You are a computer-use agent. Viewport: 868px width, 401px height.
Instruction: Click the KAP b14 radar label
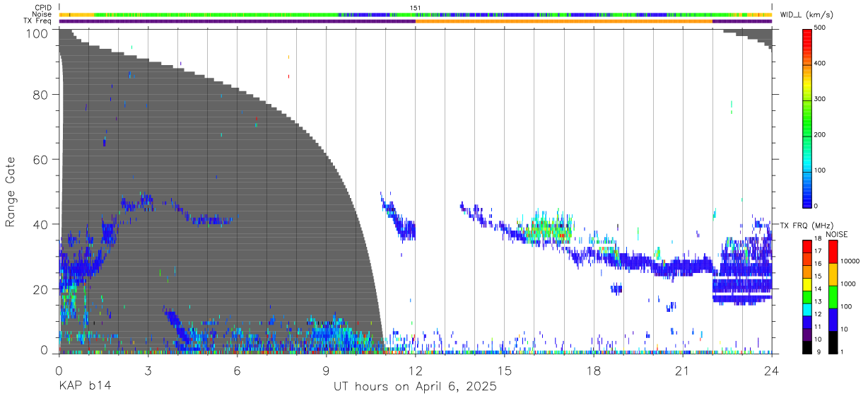[x=85, y=387]
